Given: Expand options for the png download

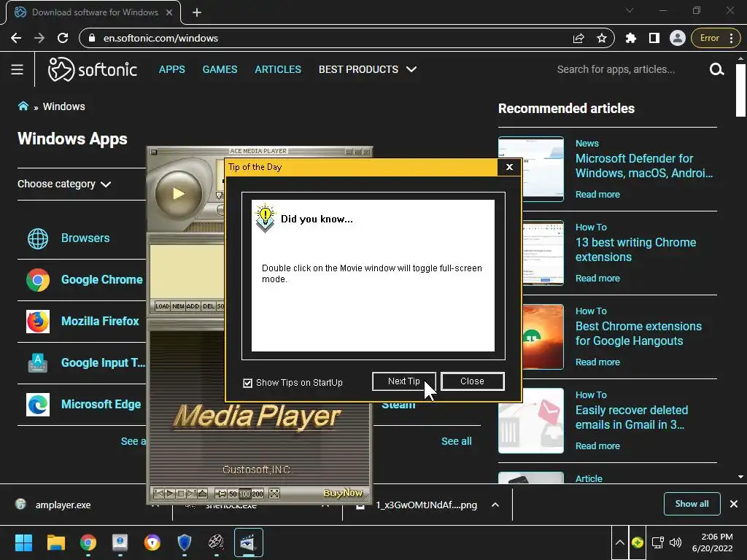Looking at the screenshot, I should tap(495, 505).
